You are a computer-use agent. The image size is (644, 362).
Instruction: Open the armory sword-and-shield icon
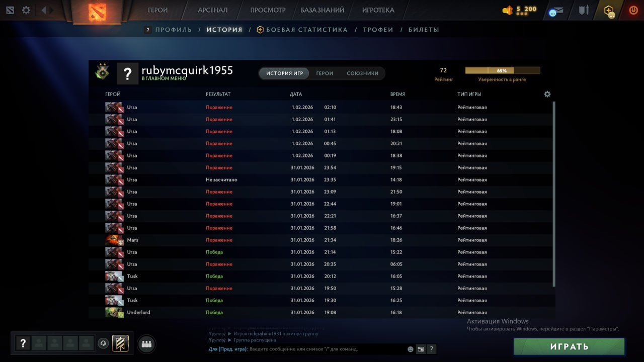pyautogui.click(x=583, y=10)
